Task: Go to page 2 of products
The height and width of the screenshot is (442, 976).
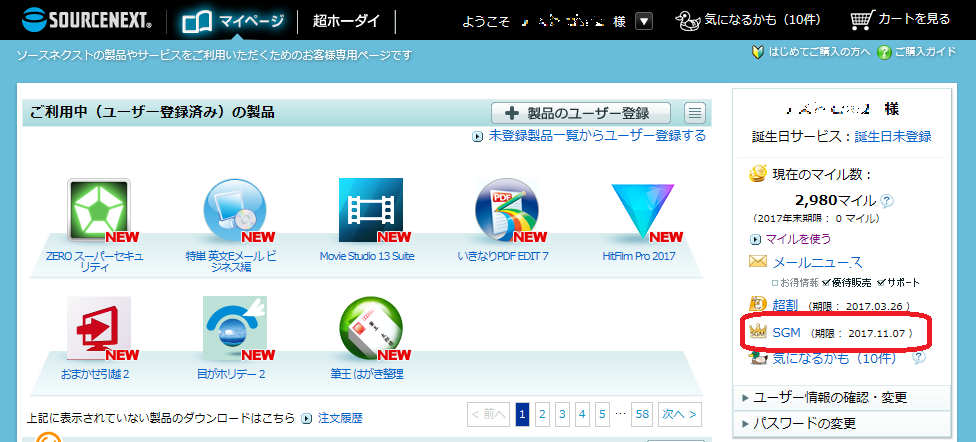Action: (542, 414)
